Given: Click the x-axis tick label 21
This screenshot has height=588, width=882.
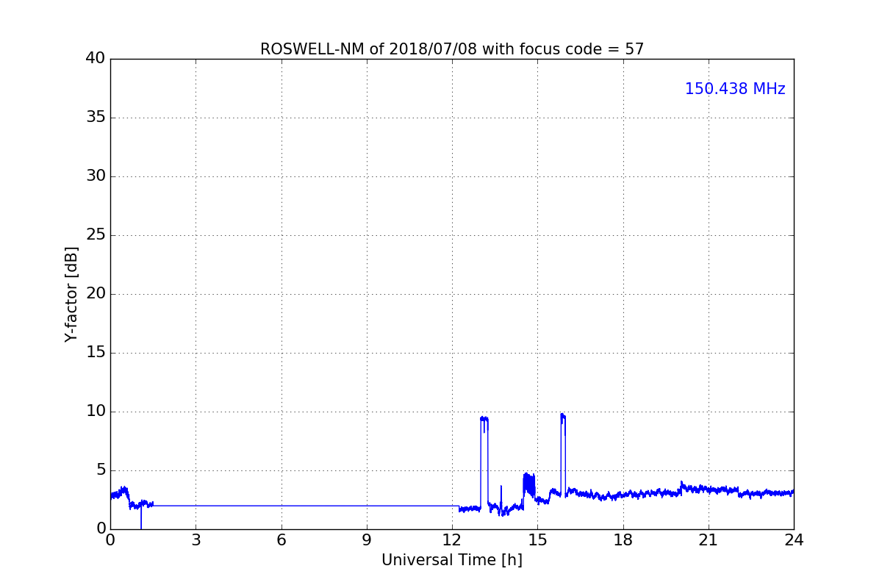Looking at the screenshot, I should (709, 540).
